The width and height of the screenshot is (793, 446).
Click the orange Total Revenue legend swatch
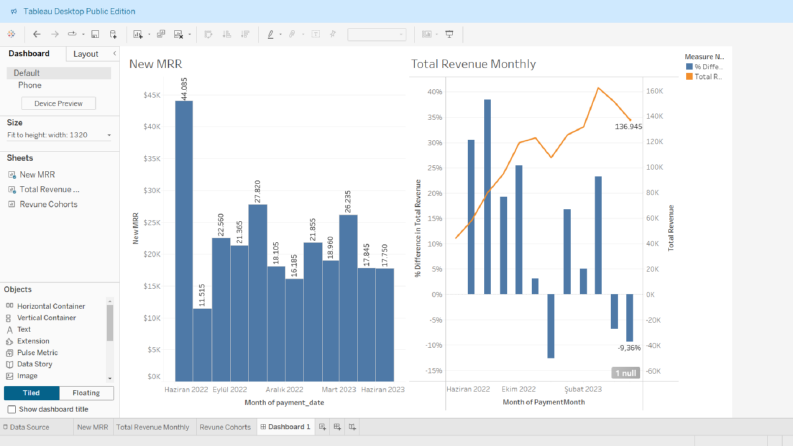[689, 76]
